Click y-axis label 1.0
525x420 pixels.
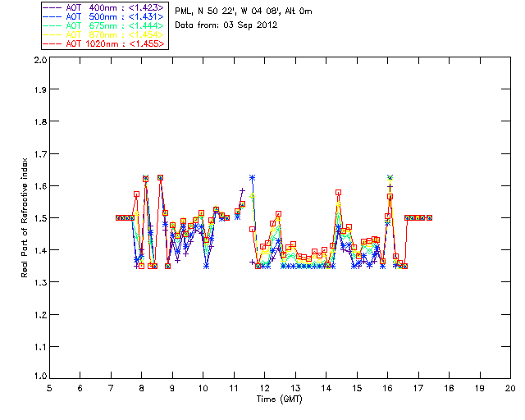40,377
